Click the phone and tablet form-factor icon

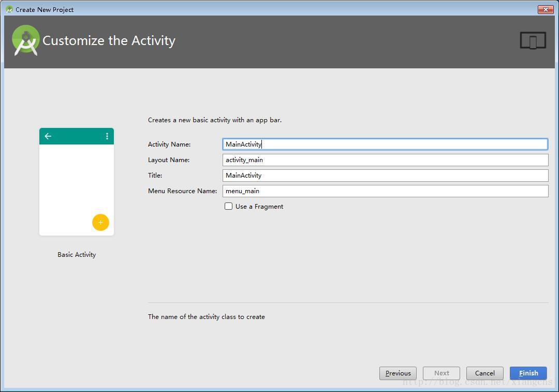[533, 41]
